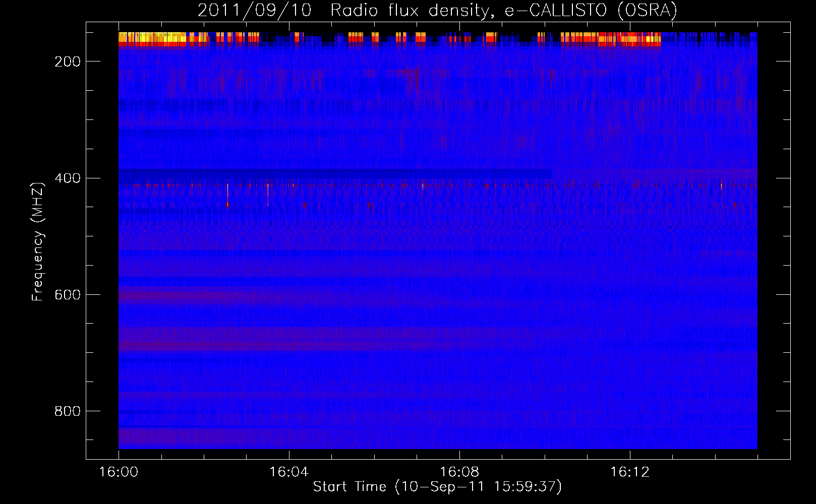Click the '16:00' time tick label
816x504 pixels.
coord(119,472)
